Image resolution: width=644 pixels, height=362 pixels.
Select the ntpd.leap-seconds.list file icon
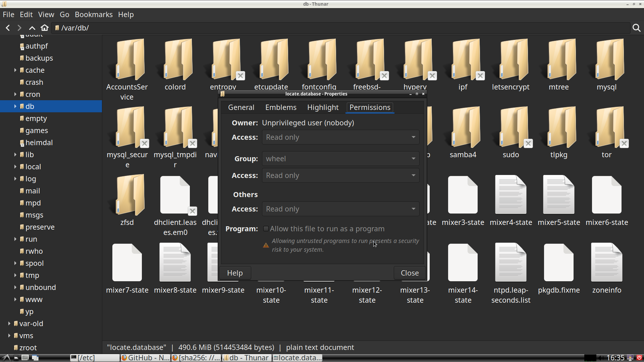click(x=511, y=263)
